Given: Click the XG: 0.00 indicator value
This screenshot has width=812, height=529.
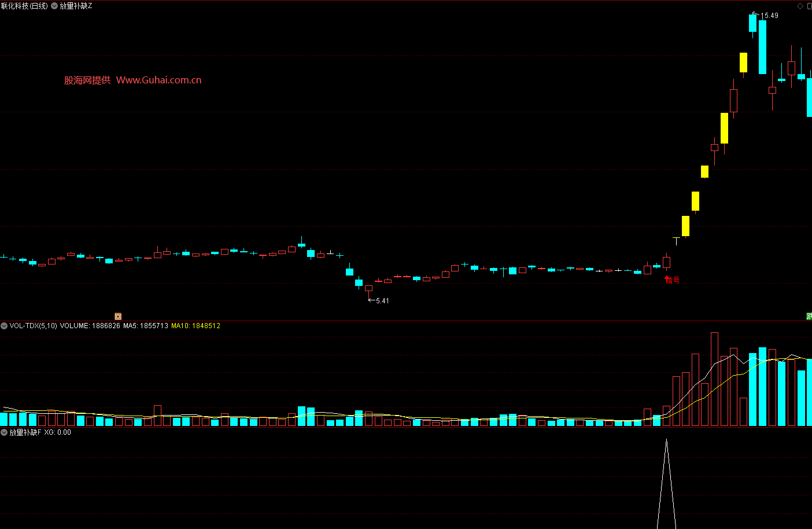Looking at the screenshot, I should (57, 432).
